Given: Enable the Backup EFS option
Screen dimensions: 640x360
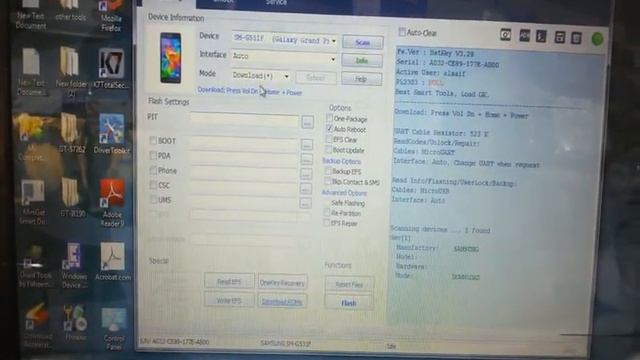Looking at the screenshot, I should (327, 171).
